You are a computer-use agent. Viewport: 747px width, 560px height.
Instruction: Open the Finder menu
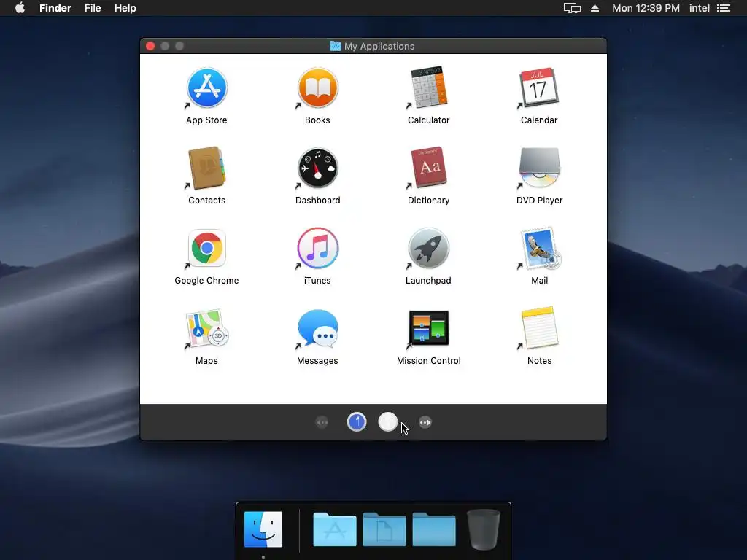tap(55, 8)
